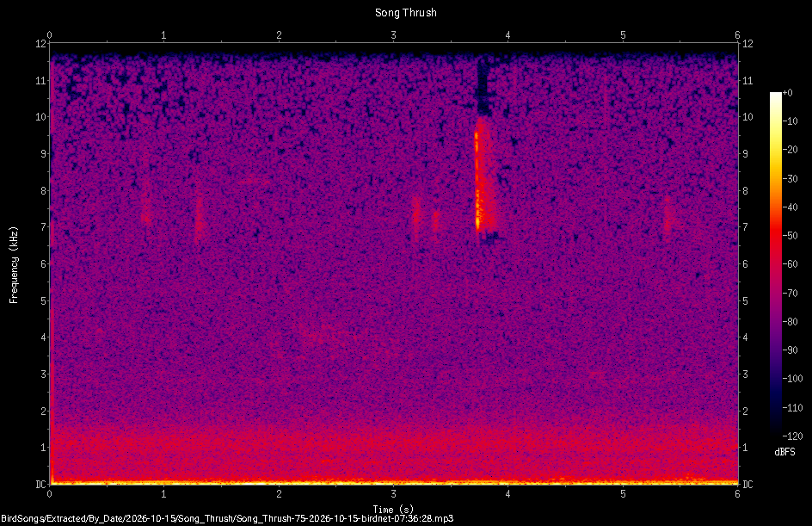Click the "-30" value on the color scale
The image size is (812, 526).
790,179
